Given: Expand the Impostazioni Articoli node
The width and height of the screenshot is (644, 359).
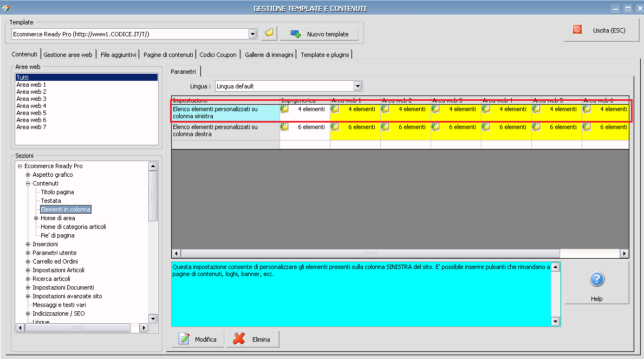Looking at the screenshot, I should (28, 270).
